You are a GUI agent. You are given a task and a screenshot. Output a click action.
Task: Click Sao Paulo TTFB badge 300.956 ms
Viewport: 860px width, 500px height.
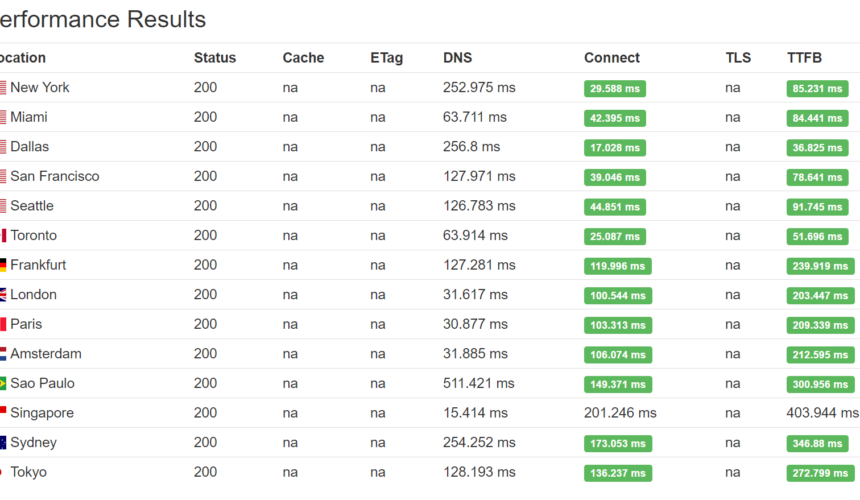820,385
